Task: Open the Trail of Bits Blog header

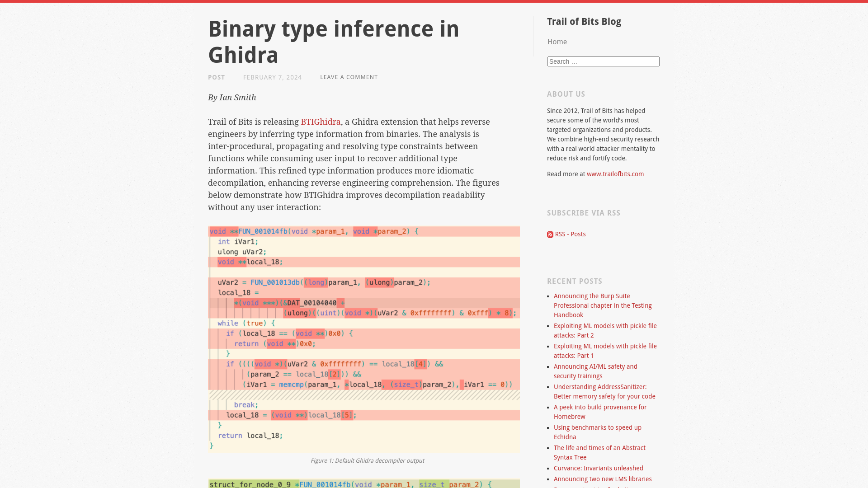Action: (x=584, y=21)
